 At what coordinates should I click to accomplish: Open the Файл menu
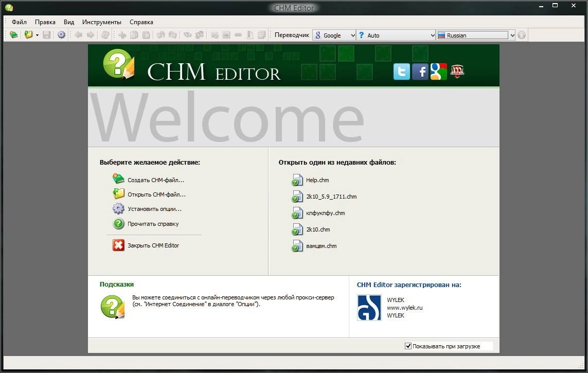click(x=19, y=22)
